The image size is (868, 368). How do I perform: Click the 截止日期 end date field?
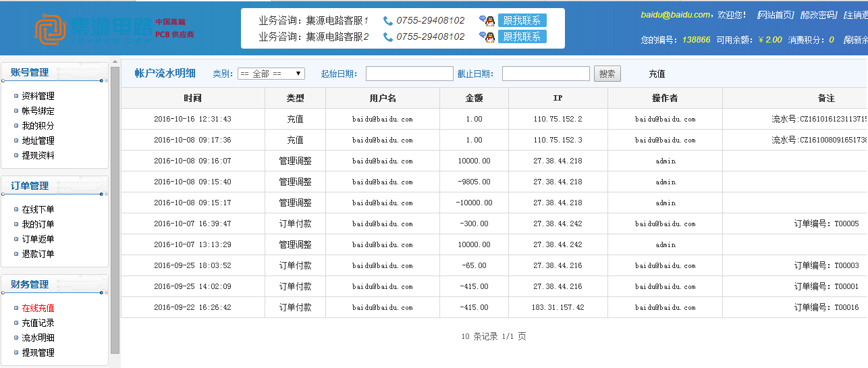pyautogui.click(x=545, y=74)
